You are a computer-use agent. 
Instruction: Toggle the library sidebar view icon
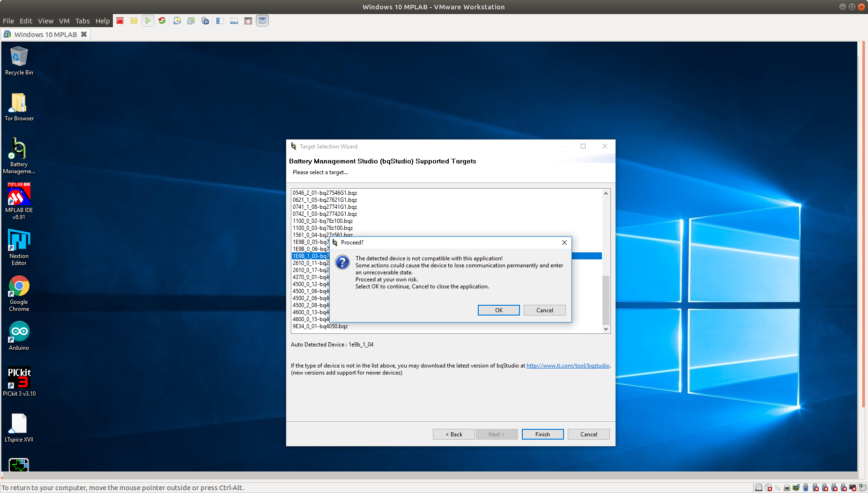click(220, 21)
